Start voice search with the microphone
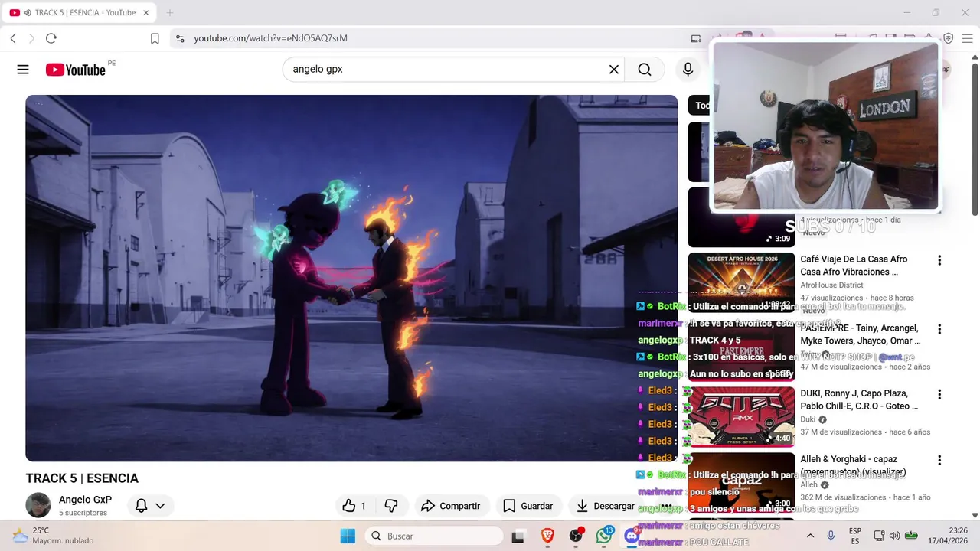Screen dimensions: 980x551 pyautogui.click(x=688, y=70)
